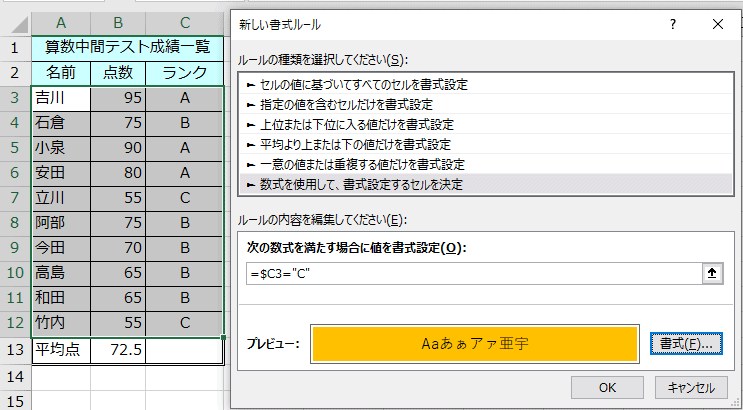Click the help question mark icon
This screenshot has height=410, width=743.
[673, 23]
